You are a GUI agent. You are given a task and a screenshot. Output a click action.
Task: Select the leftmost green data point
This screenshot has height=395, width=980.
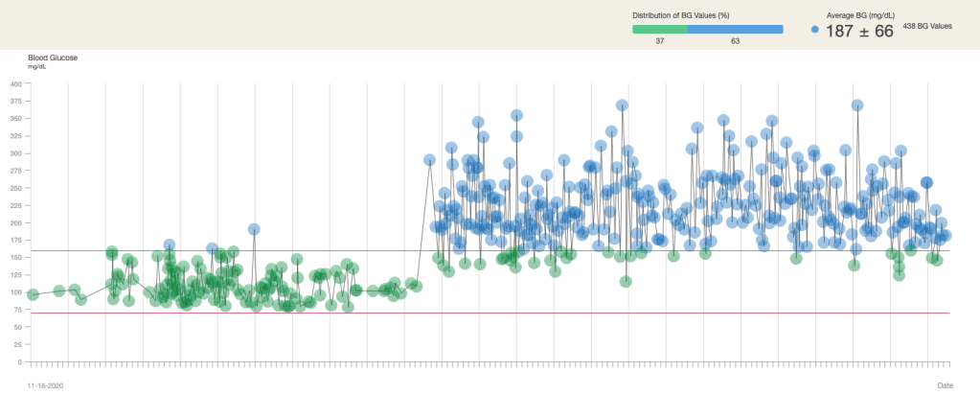pos(34,294)
